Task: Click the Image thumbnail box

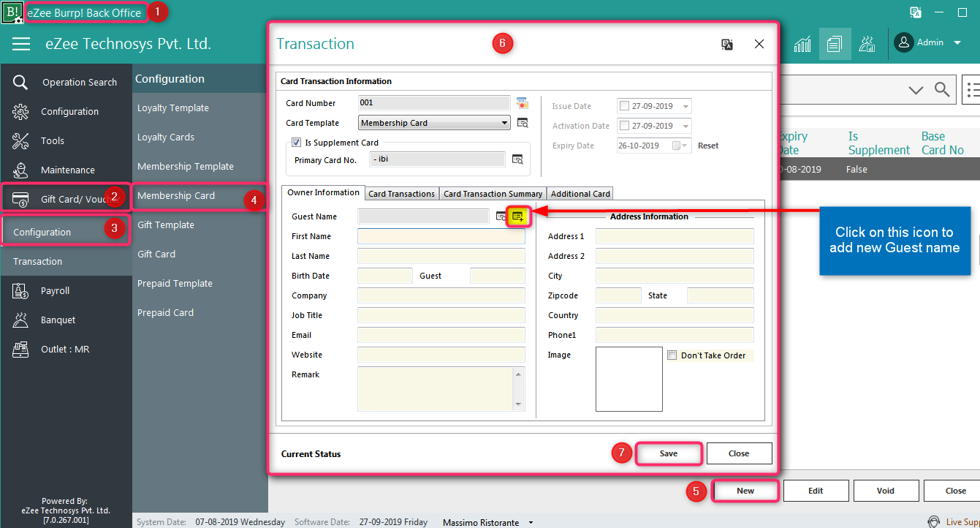Action: point(629,380)
